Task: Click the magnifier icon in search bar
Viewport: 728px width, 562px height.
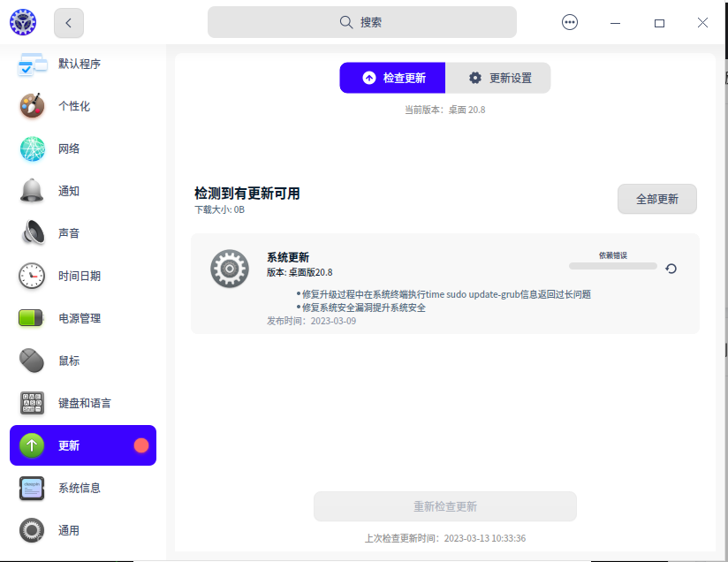Action: click(x=346, y=22)
